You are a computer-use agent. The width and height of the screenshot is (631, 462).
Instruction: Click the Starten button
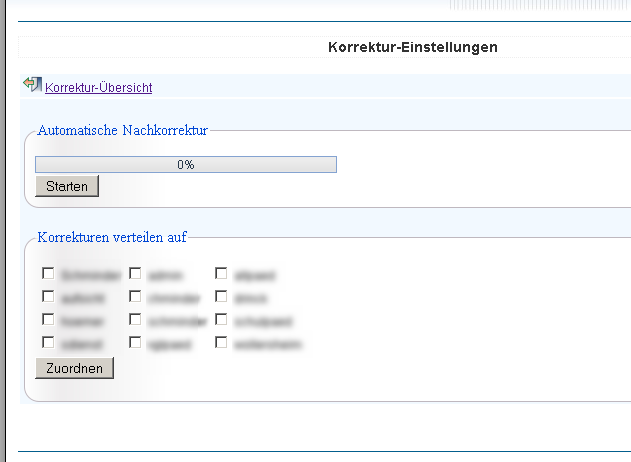coord(67,186)
